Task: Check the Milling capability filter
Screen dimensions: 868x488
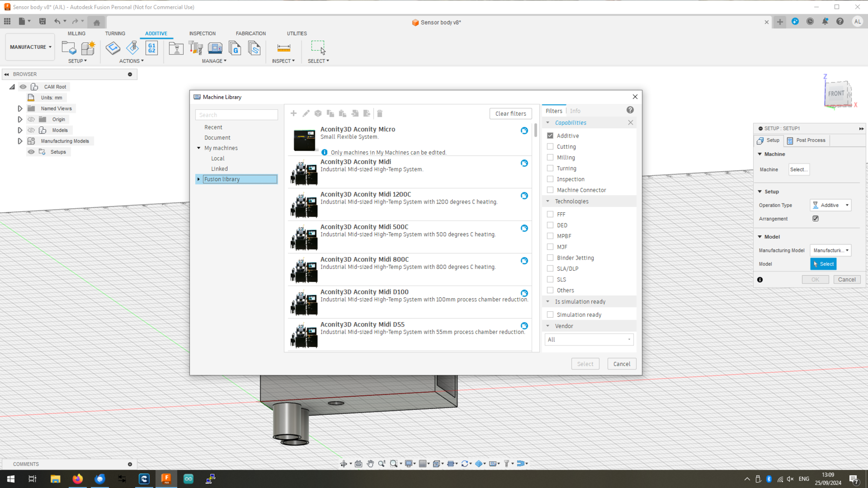Action: 550,157
